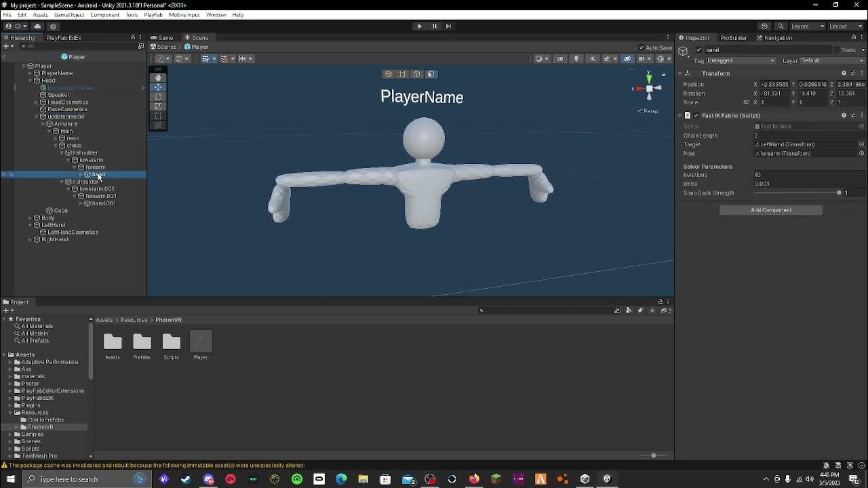Click the Chain Length field

pyautogui.click(x=810, y=136)
